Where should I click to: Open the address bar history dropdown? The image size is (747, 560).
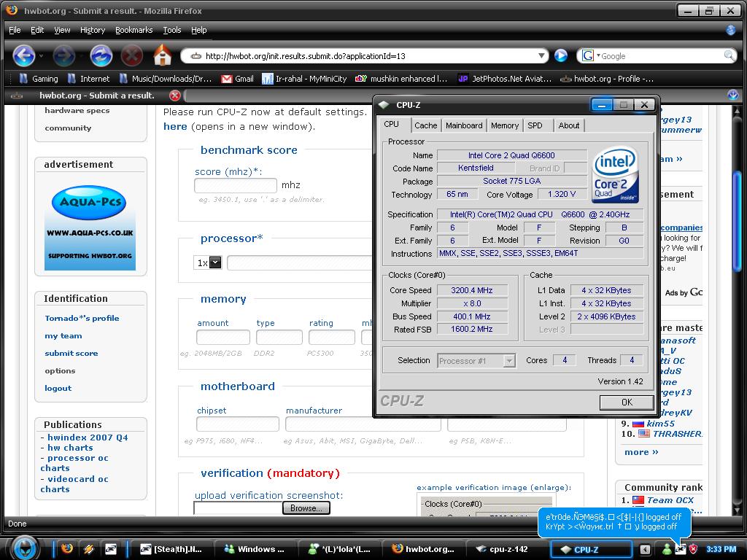click(x=541, y=55)
